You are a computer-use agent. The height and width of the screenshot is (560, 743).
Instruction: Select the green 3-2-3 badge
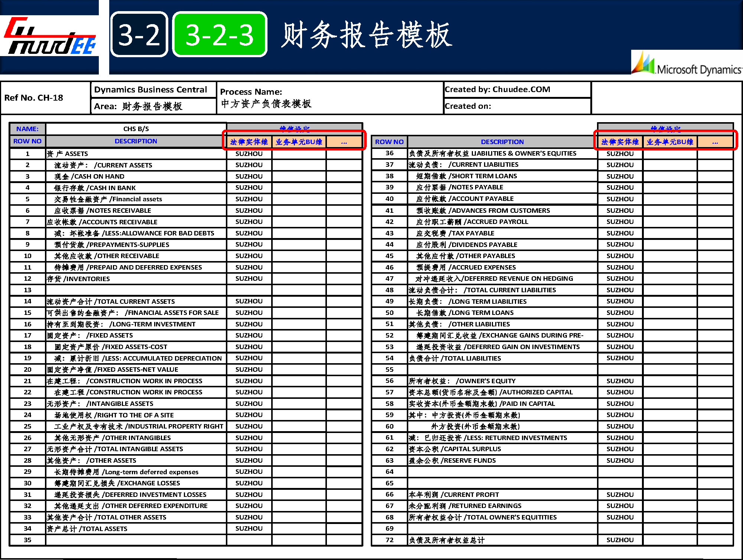220,35
